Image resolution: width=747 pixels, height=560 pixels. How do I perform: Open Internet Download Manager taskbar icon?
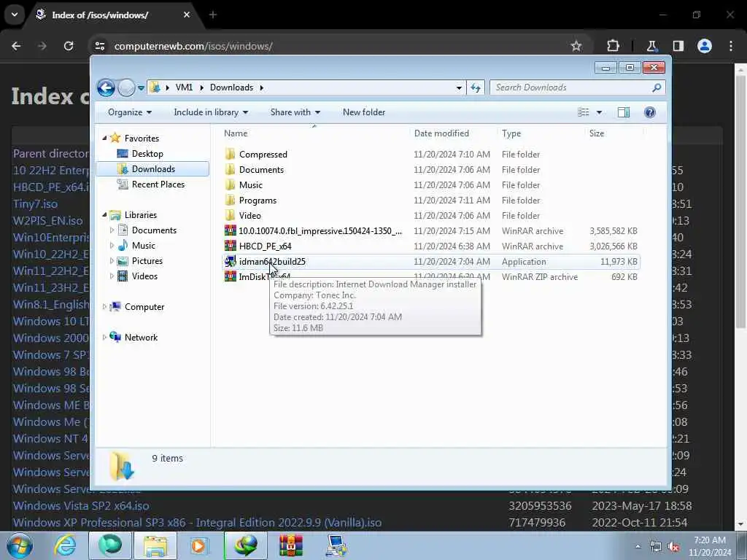246,545
